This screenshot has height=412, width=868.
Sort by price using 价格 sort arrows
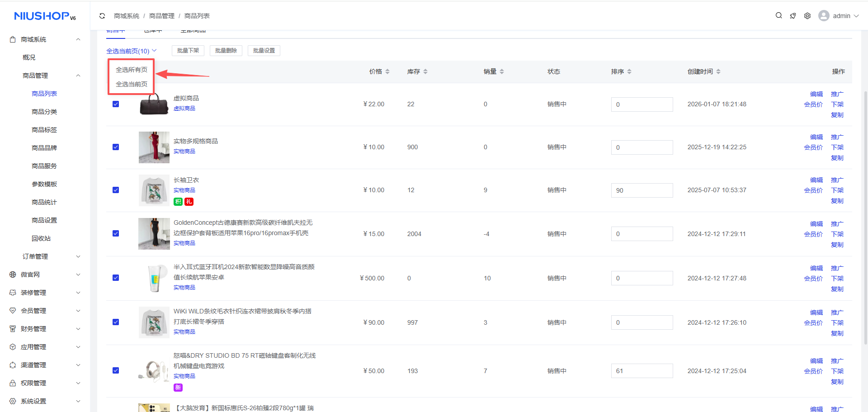click(387, 71)
